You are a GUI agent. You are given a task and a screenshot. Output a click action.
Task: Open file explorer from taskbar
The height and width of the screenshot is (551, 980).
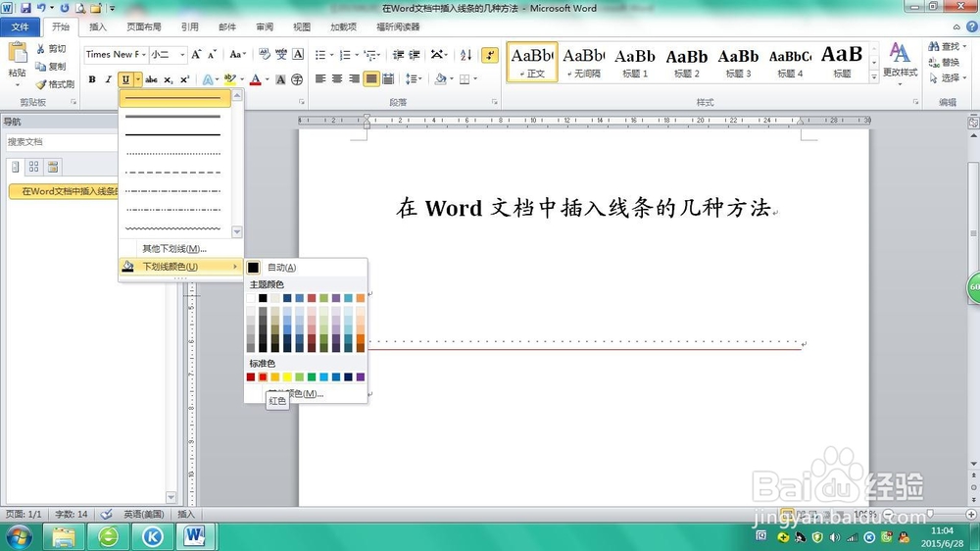click(x=63, y=536)
